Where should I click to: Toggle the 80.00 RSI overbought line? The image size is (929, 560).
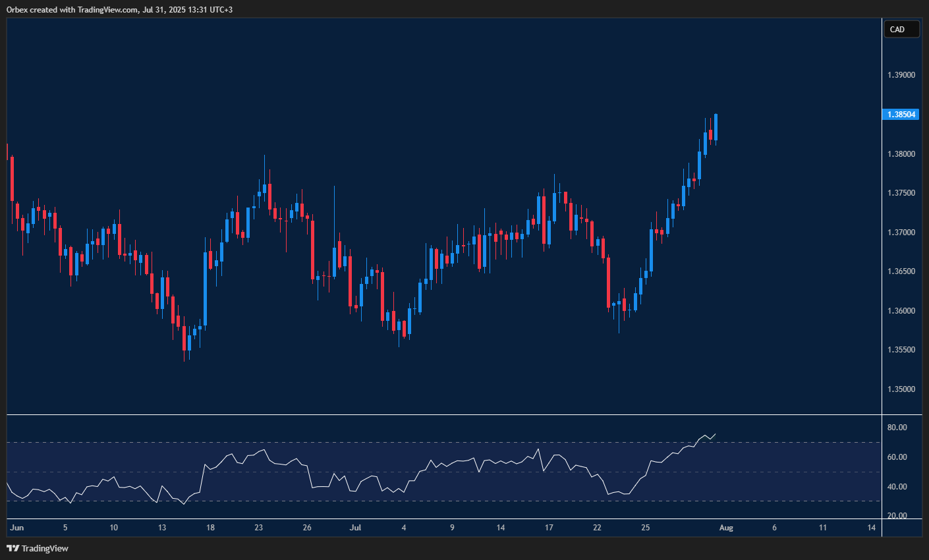[x=903, y=427]
